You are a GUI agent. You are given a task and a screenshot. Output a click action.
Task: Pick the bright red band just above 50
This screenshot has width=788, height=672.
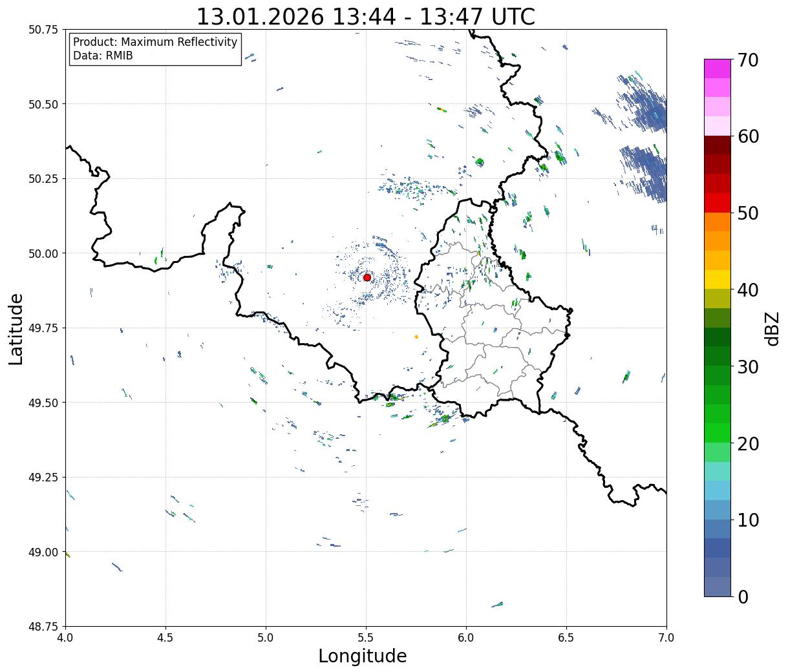coord(718,203)
